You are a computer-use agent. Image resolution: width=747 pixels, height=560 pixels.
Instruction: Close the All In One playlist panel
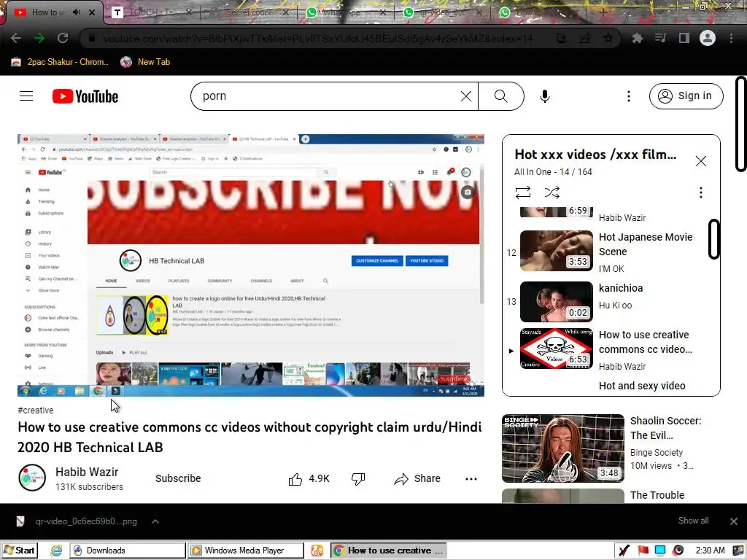pos(700,161)
